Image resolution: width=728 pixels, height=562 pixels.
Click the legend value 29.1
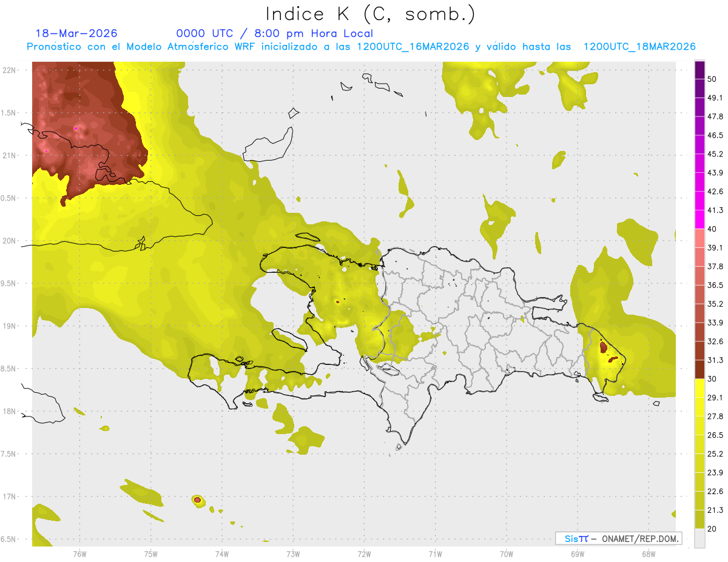(x=715, y=398)
